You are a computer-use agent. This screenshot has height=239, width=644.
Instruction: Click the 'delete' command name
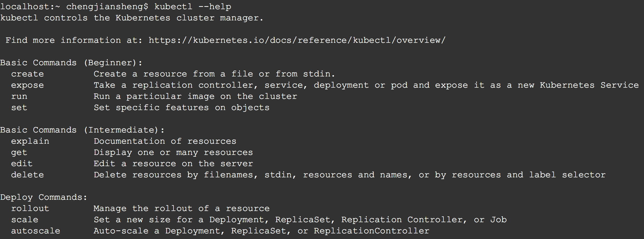coord(27,175)
